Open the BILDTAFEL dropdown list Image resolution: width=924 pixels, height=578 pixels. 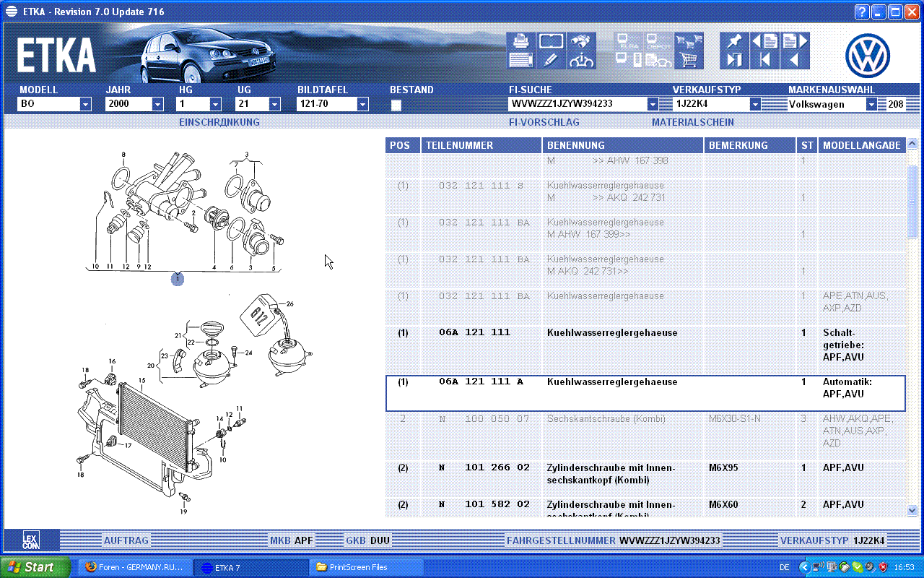pyautogui.click(x=362, y=104)
